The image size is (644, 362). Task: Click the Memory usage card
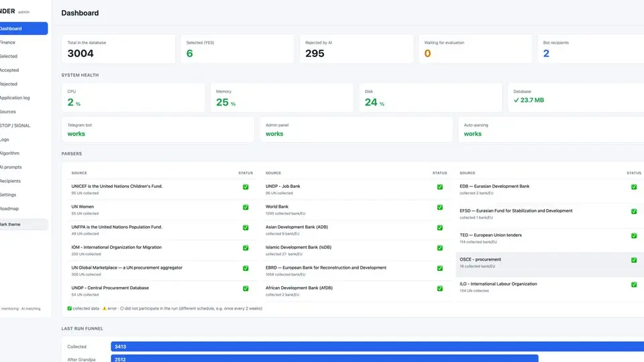[x=282, y=98]
